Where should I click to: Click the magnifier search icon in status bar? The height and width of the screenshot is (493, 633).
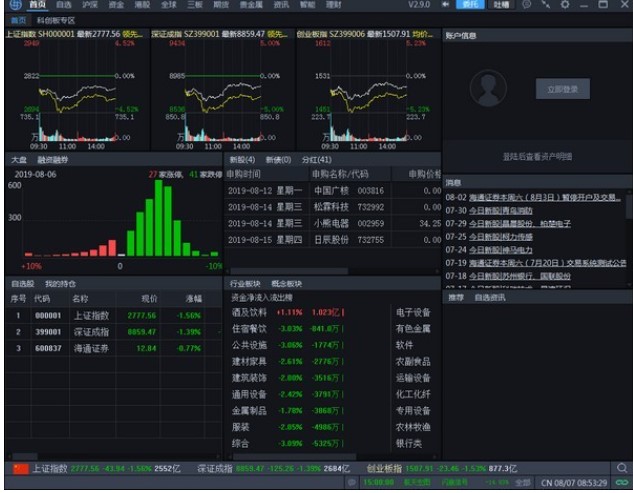coord(622,467)
